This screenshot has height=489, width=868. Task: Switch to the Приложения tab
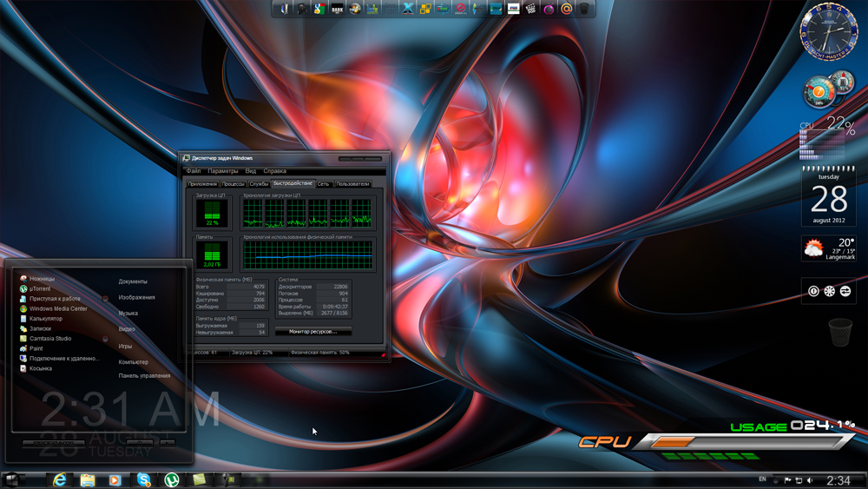tap(202, 184)
